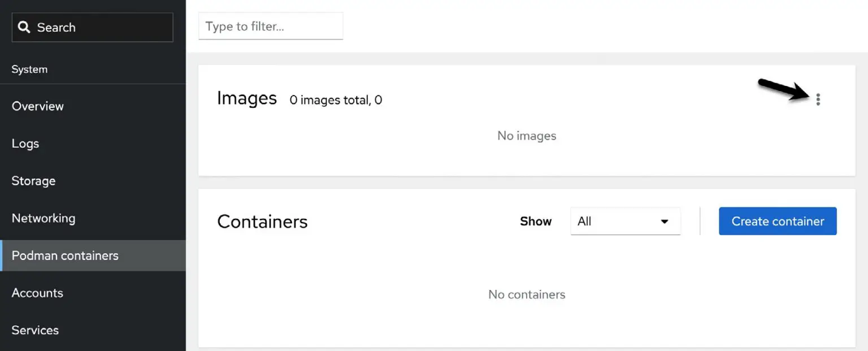Navigate to Networking settings
Image resolution: width=868 pixels, height=351 pixels.
(43, 218)
